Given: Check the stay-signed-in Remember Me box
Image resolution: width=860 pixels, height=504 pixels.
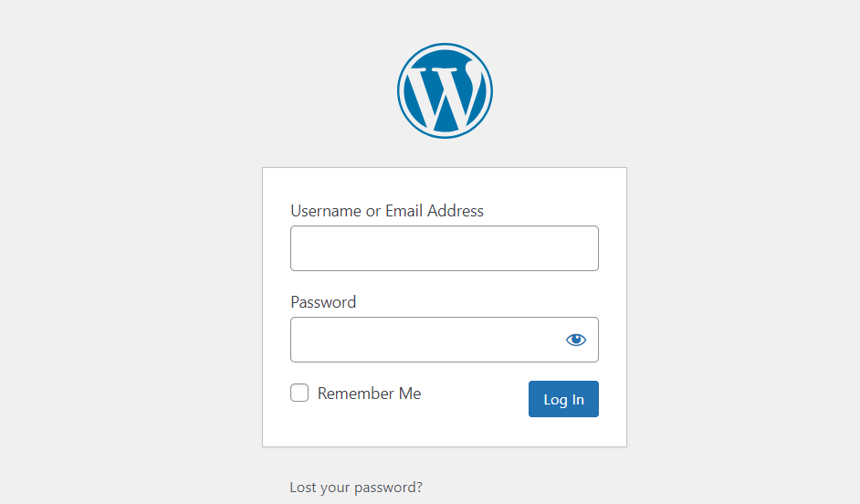Looking at the screenshot, I should point(299,394).
